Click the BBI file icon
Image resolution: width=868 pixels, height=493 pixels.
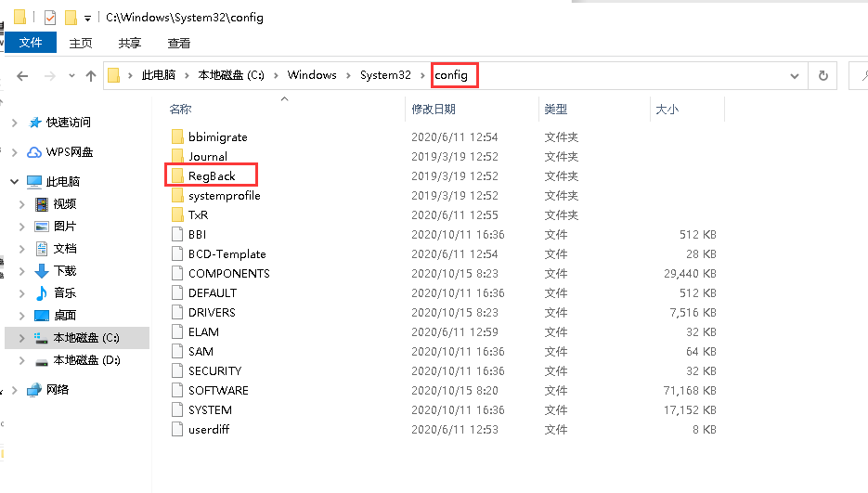click(x=177, y=234)
